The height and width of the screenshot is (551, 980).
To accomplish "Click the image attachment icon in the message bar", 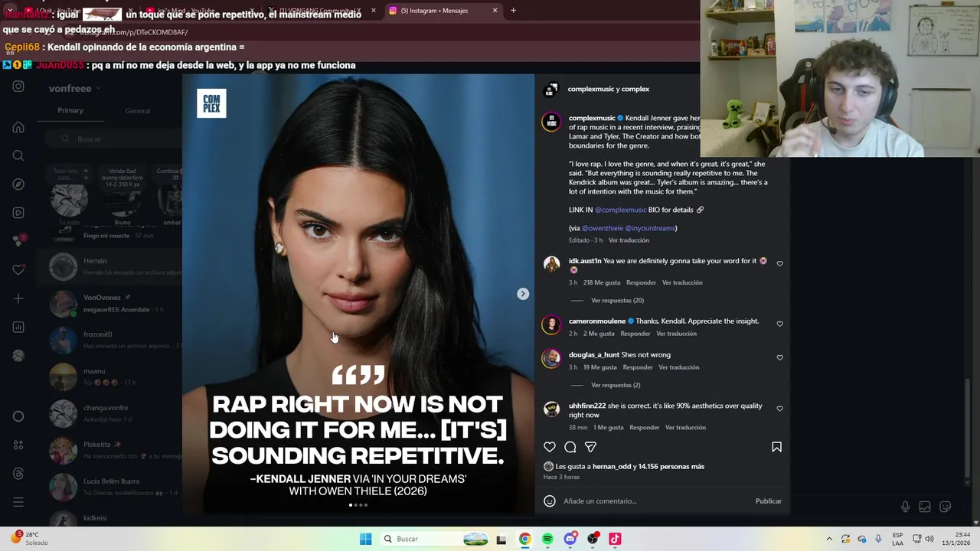I will pos(925,507).
